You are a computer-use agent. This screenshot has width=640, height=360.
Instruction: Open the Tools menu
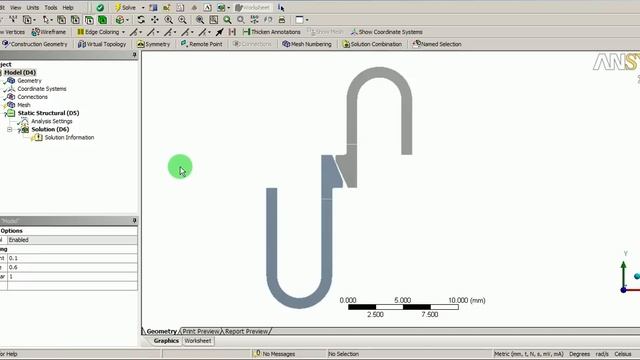[51, 7]
